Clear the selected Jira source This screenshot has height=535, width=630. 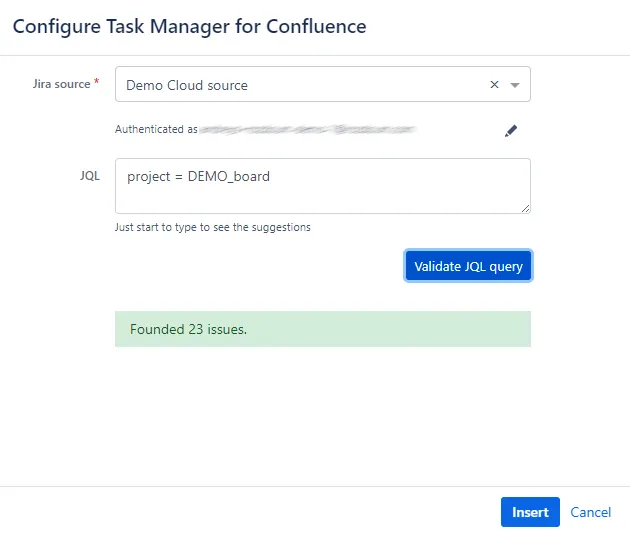pos(494,84)
